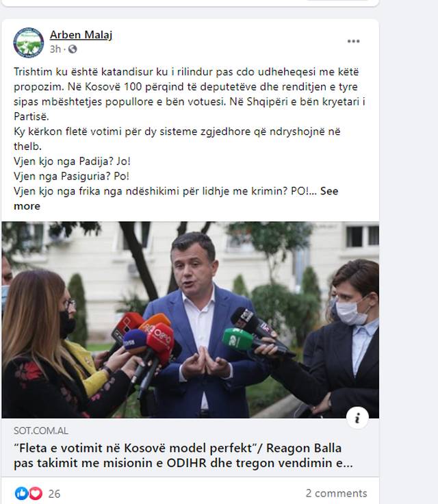The height and width of the screenshot is (504, 438).
Task: Open Arben Malaj's profile name link
Action: (81, 35)
